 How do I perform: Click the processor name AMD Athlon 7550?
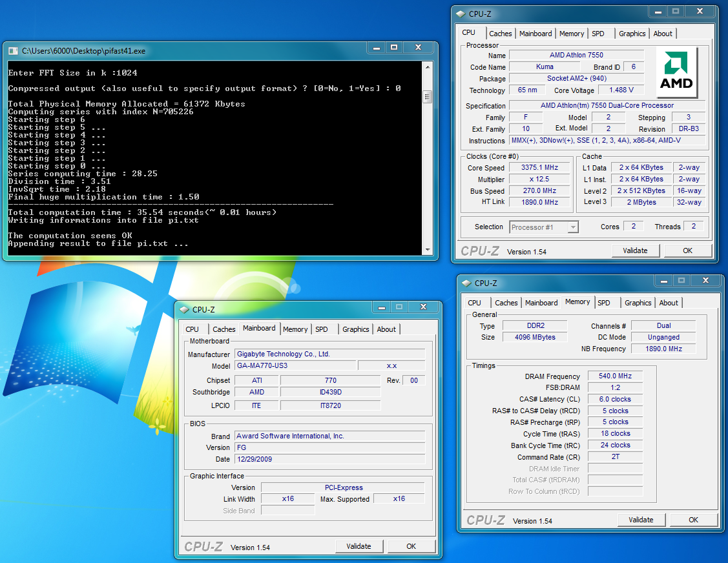click(x=576, y=56)
